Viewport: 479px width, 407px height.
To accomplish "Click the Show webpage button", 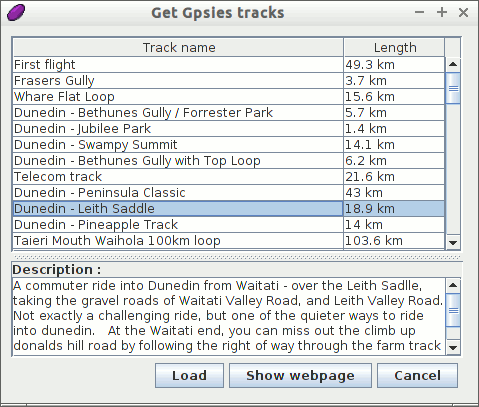I will pyautogui.click(x=300, y=376).
